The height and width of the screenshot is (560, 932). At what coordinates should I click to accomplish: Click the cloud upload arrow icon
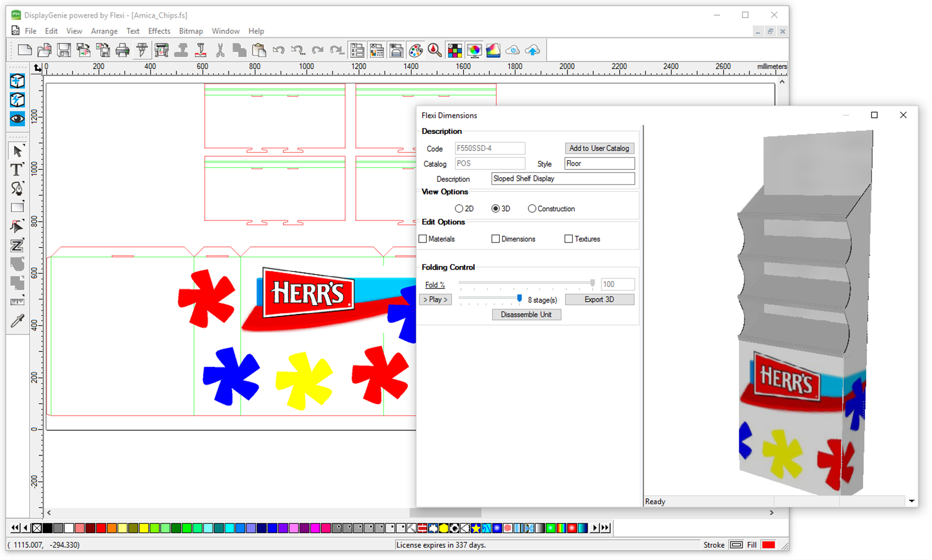click(533, 50)
